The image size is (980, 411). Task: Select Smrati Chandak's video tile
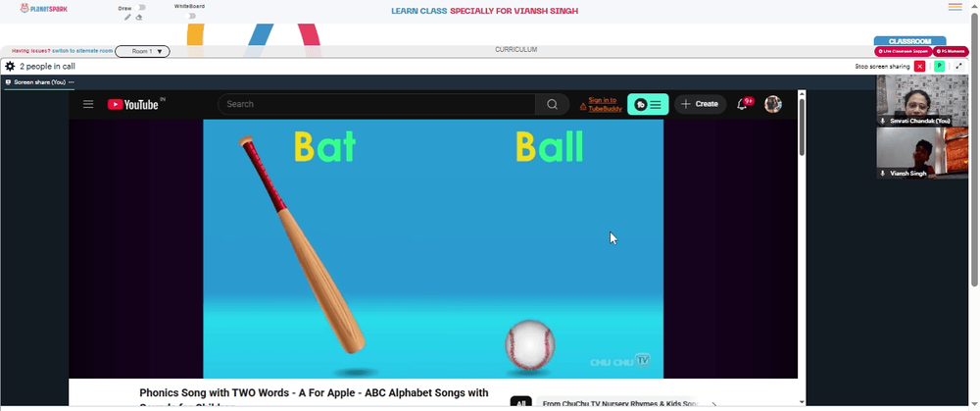(922, 101)
